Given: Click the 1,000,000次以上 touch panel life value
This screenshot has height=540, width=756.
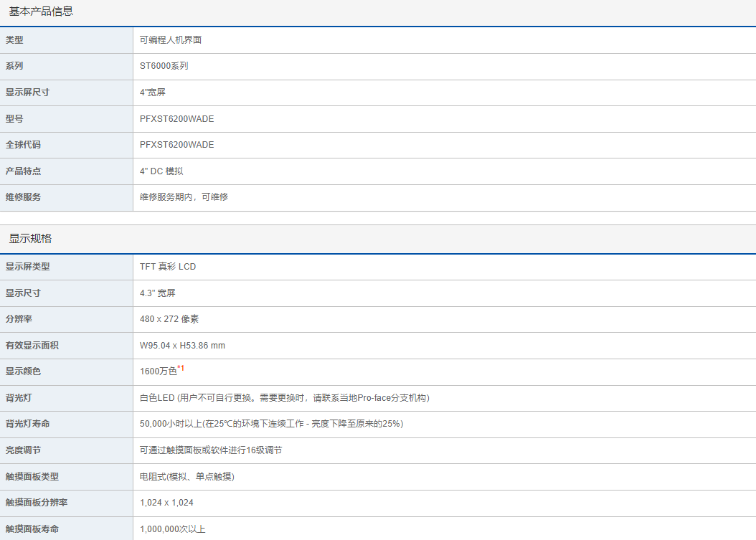Looking at the screenshot, I should [x=173, y=529].
